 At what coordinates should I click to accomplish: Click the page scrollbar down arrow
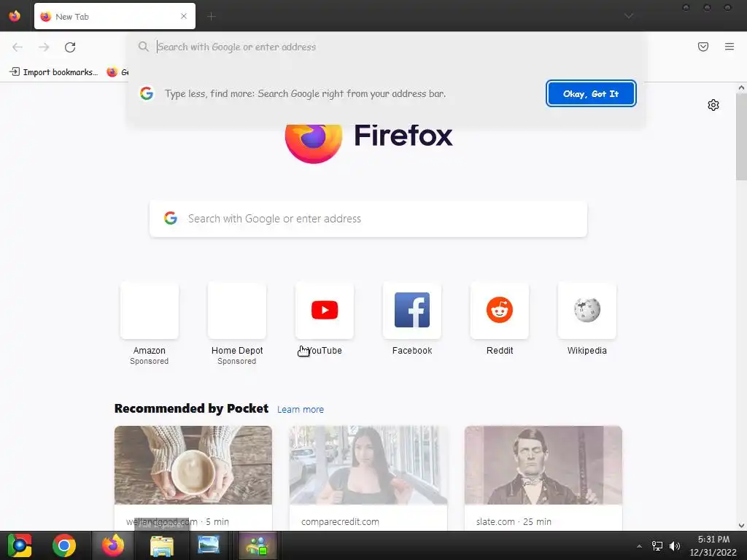coord(741,526)
